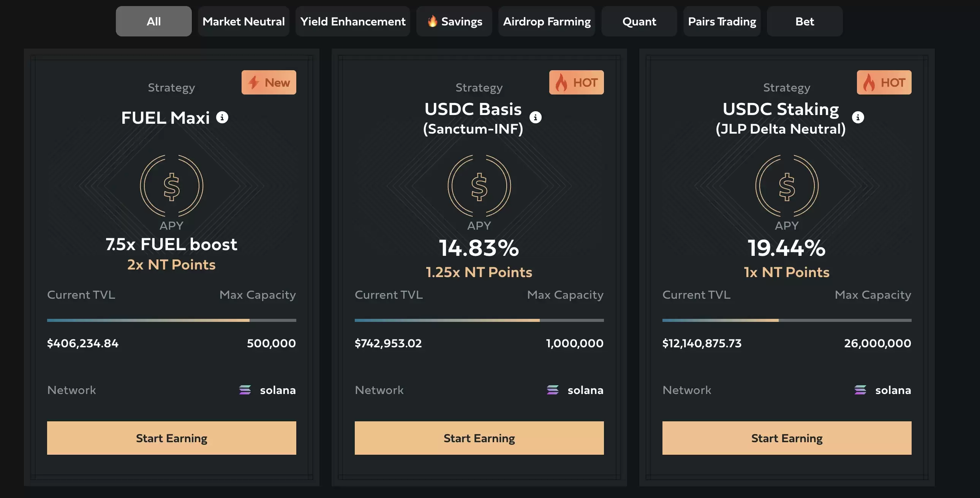This screenshot has height=498, width=980.
Task: Click the HOT badge on USDC Basis
Action: (x=576, y=82)
